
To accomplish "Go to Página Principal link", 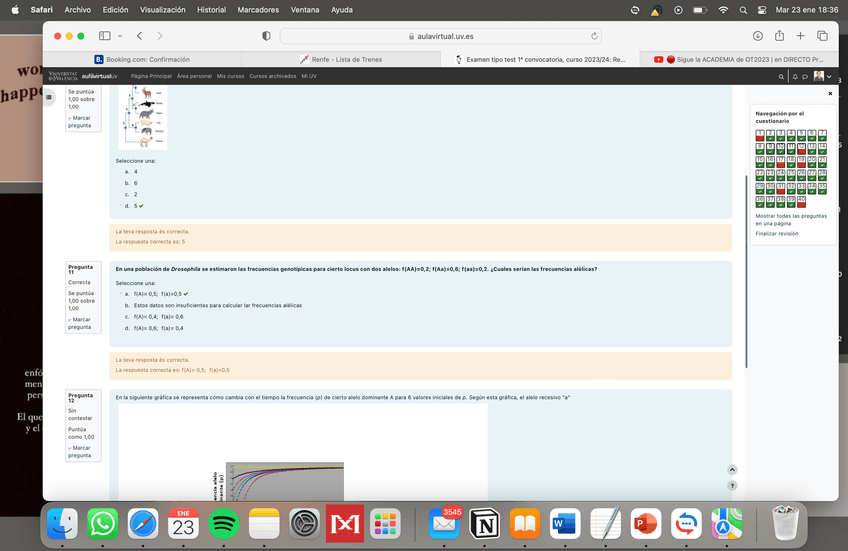I will point(151,76).
